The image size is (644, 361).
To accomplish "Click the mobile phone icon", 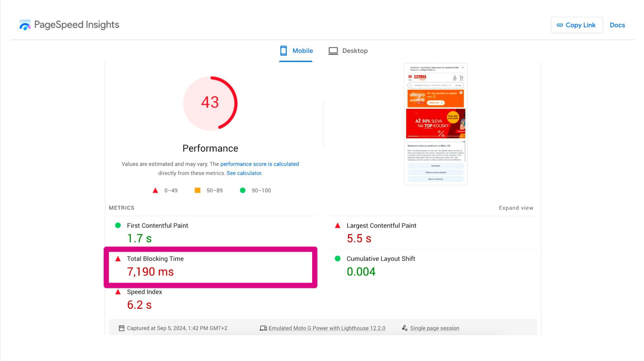I will [283, 51].
